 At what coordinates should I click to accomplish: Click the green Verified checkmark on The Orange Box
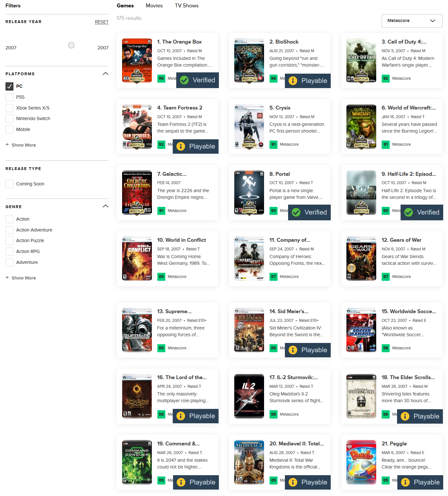[x=184, y=80]
